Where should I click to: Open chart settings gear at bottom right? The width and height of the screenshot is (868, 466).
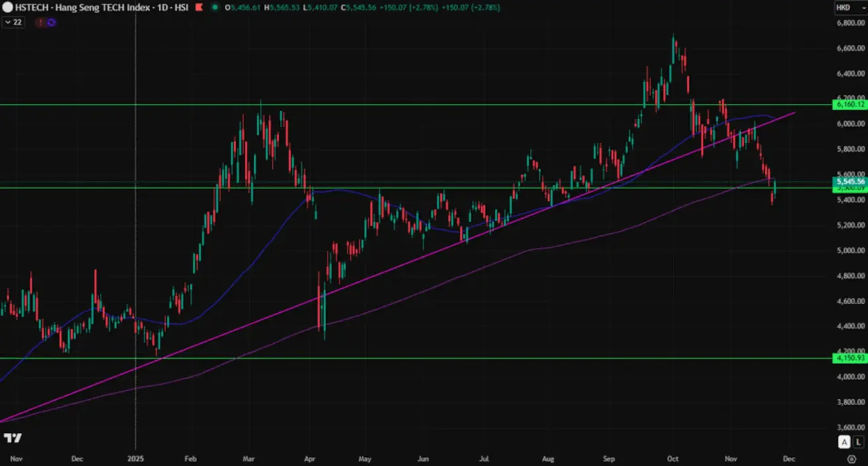[x=851, y=458]
